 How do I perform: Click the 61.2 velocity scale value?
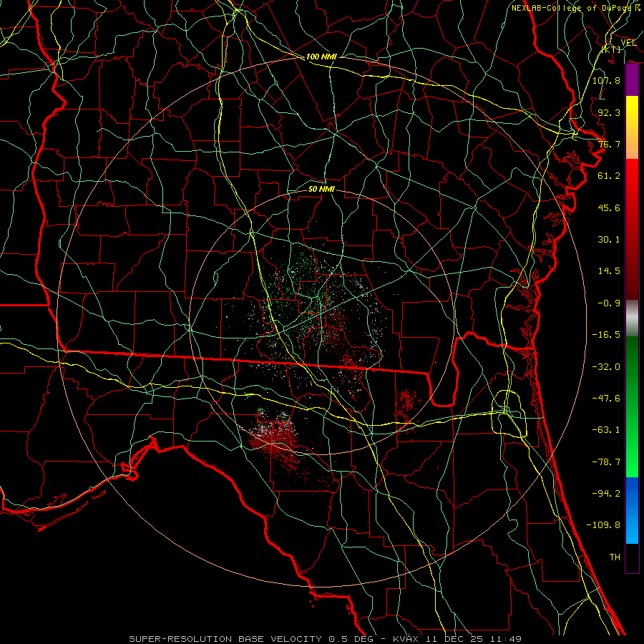609,176
